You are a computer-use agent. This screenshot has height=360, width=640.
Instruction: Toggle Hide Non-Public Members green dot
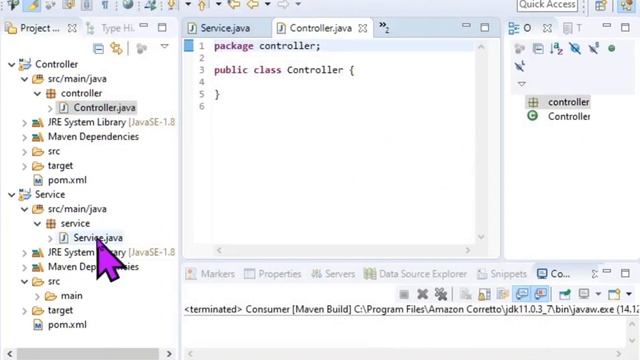(x=611, y=49)
